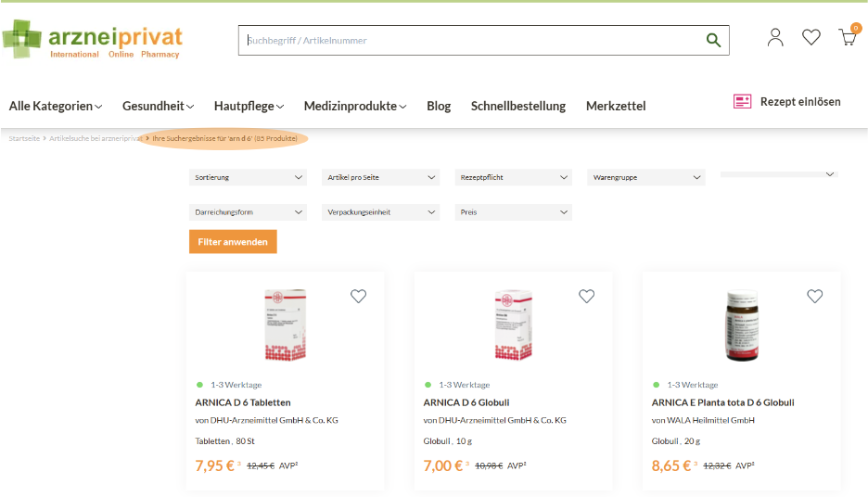
Task: Click the arzneiprivat logo
Action: (x=93, y=40)
